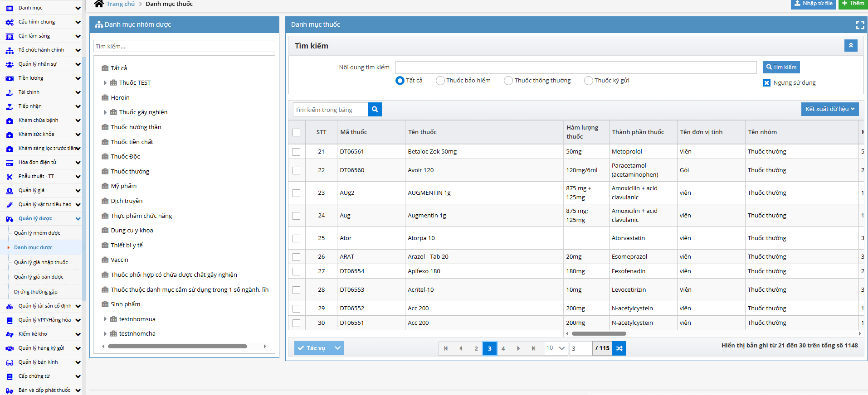The width and height of the screenshot is (868, 395).
Task: Go to first page of pagination
Action: 446,348
